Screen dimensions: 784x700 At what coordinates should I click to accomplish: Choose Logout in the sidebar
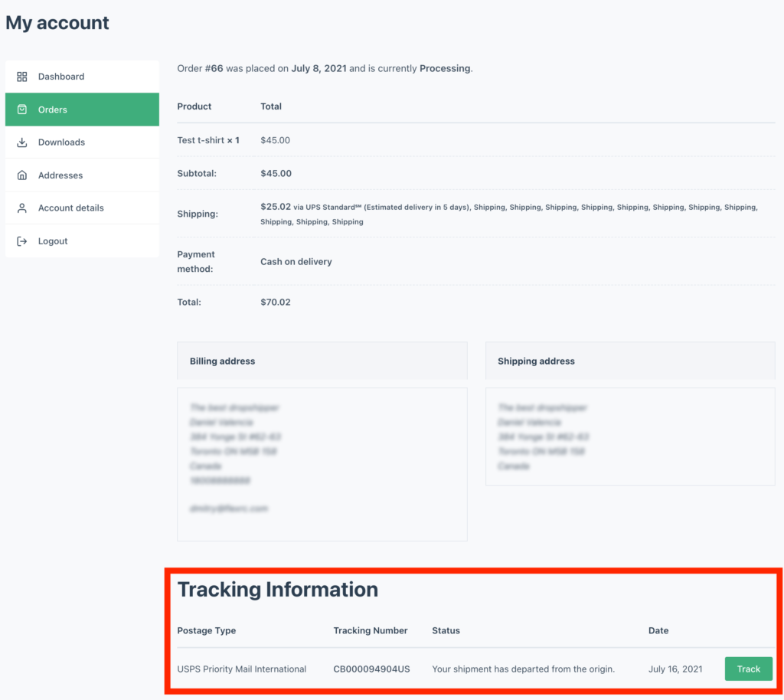tap(53, 241)
